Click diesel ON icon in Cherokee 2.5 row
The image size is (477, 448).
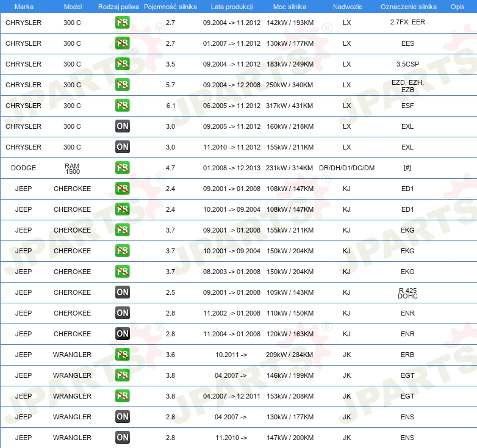(122, 292)
